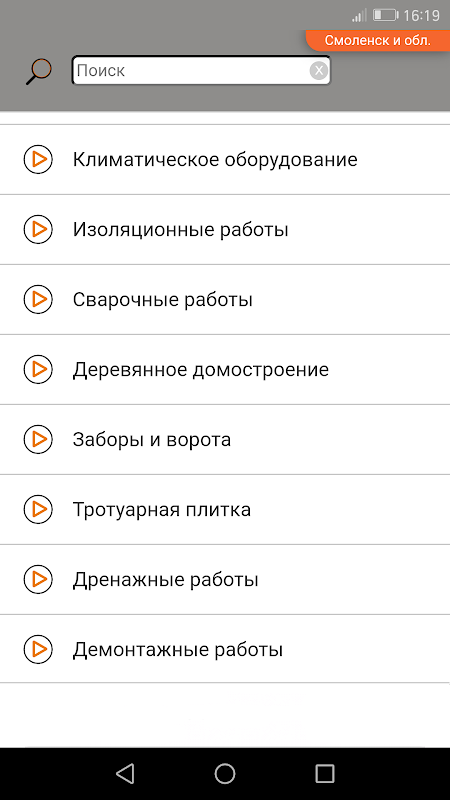Open the Смоленск и обл. region selector
450x800 pixels.
coord(378,41)
